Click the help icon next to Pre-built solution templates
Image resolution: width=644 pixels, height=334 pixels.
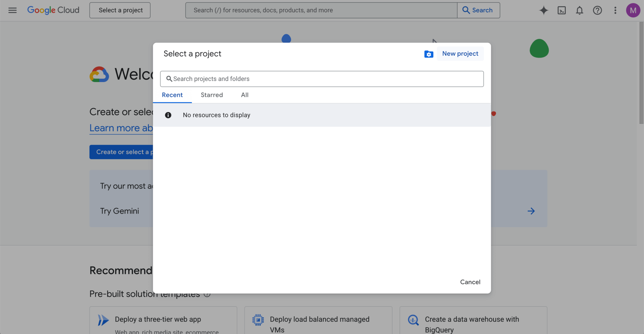pos(207,294)
